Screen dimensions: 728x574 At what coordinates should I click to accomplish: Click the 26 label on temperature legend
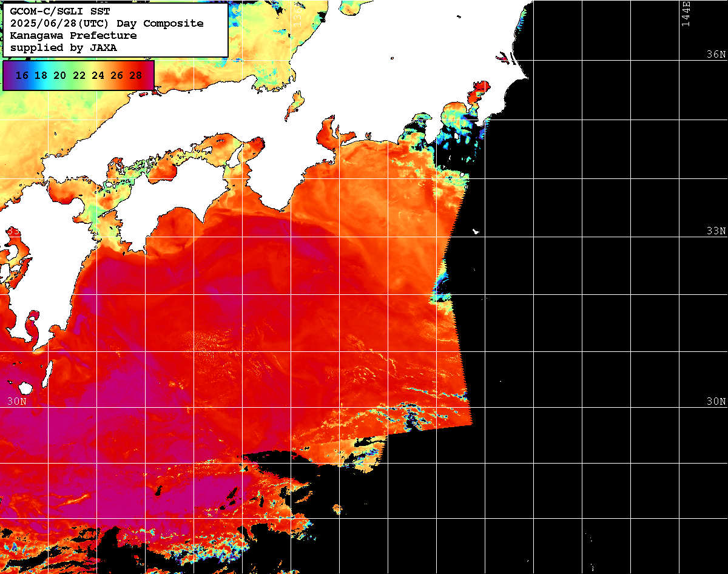[117, 76]
